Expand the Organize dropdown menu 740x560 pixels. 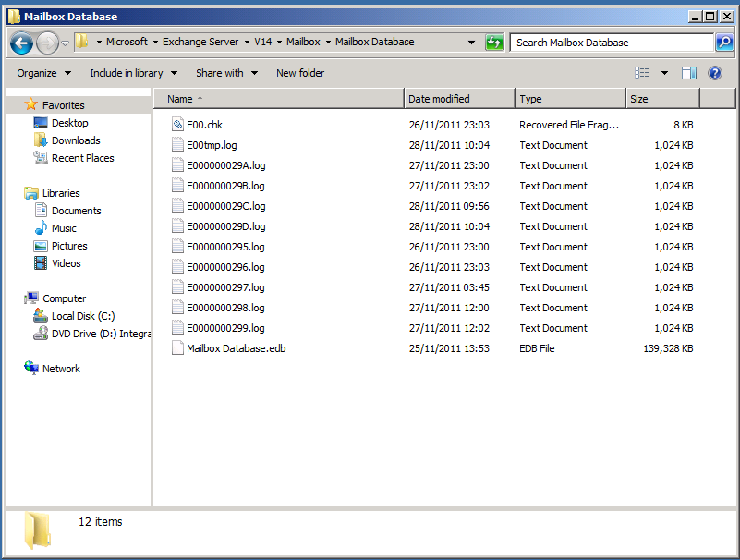coord(44,73)
